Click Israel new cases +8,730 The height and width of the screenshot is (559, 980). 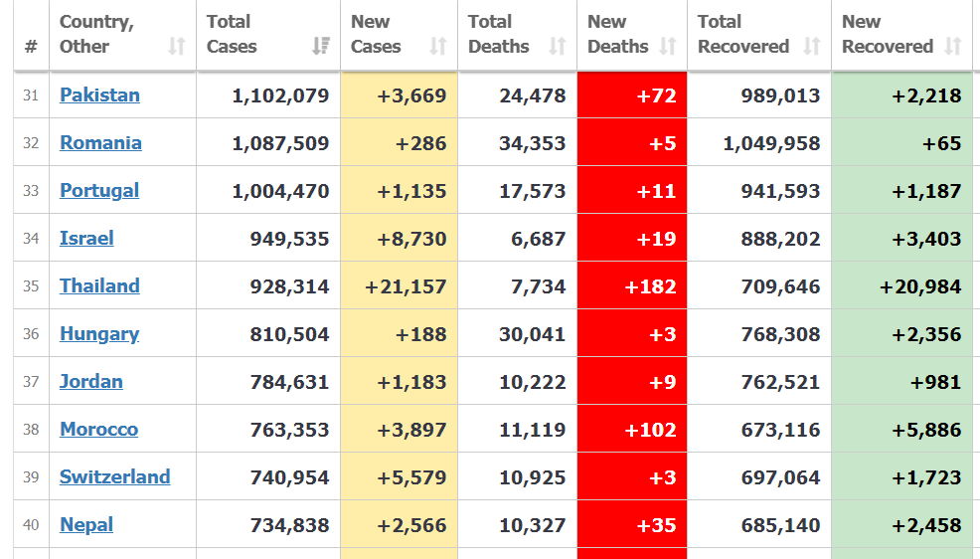(411, 239)
